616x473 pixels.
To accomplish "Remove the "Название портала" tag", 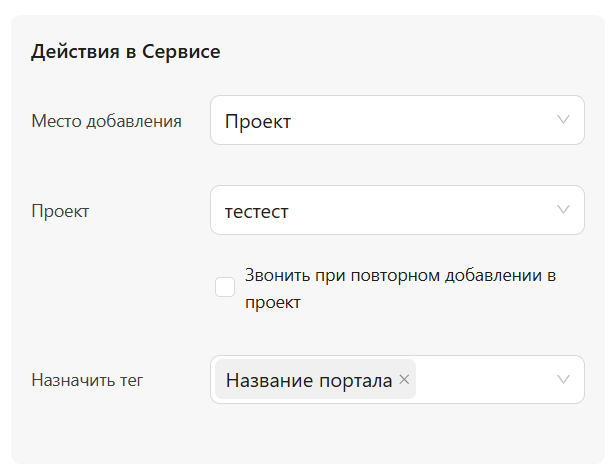I will point(404,380).
